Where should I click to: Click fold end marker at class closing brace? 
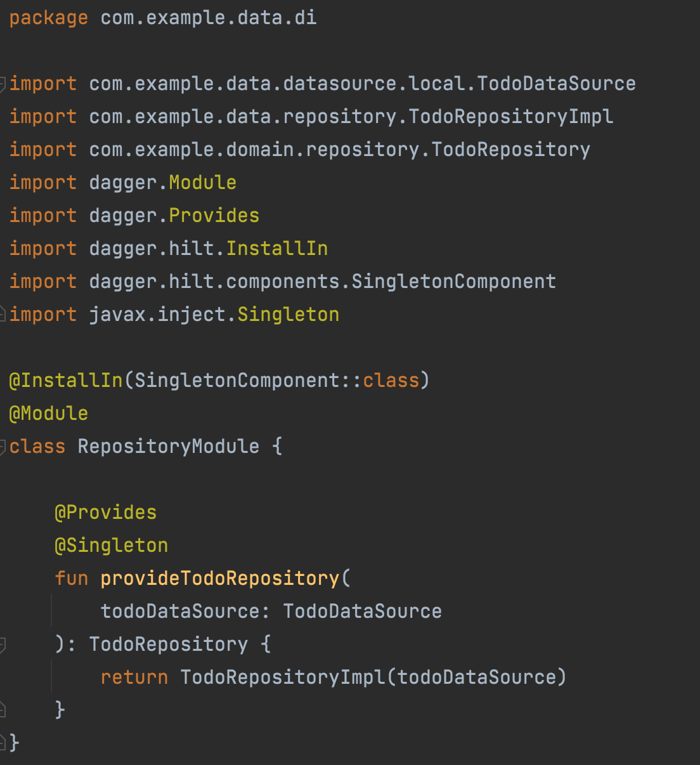(3, 742)
